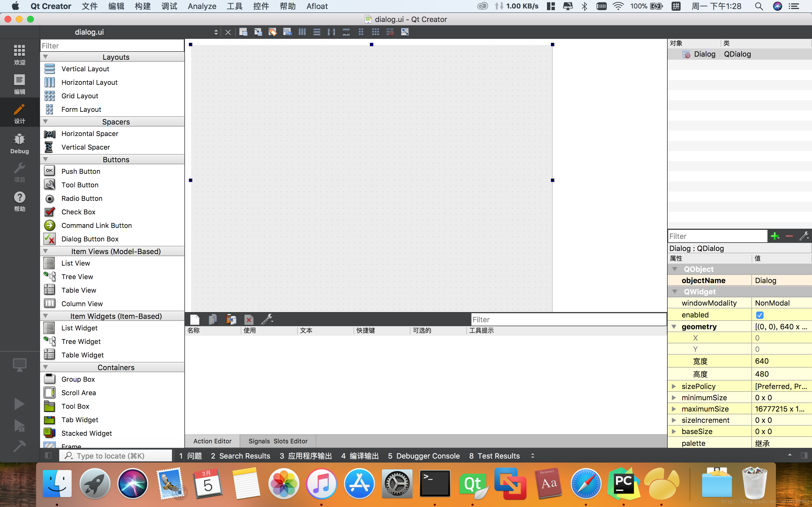This screenshot has width=812, height=507.
Task: Collapse the Item Views Model-Based section
Action: click(45, 251)
